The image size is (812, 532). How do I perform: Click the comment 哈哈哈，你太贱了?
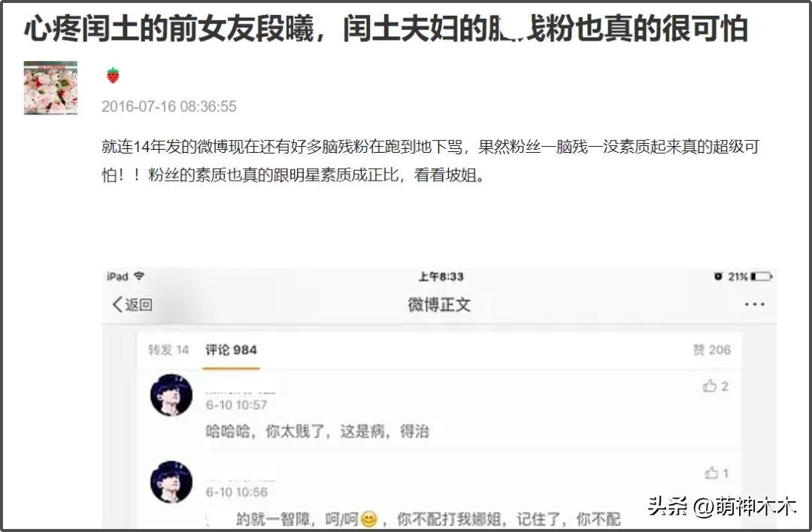pos(265,431)
